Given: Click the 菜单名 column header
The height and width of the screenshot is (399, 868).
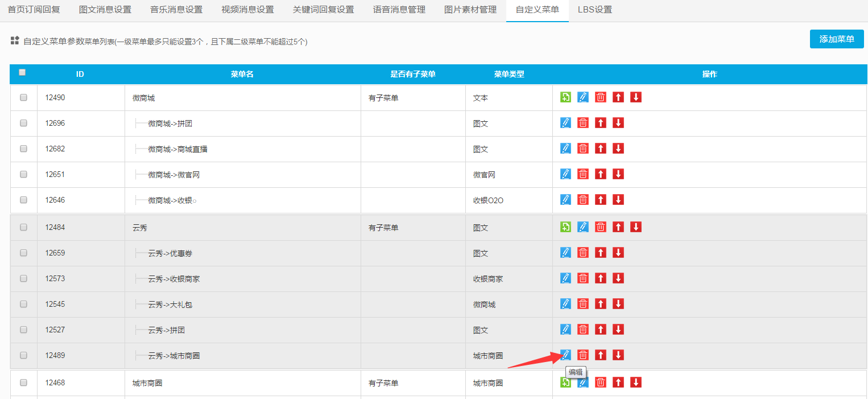Looking at the screenshot, I should point(242,75).
